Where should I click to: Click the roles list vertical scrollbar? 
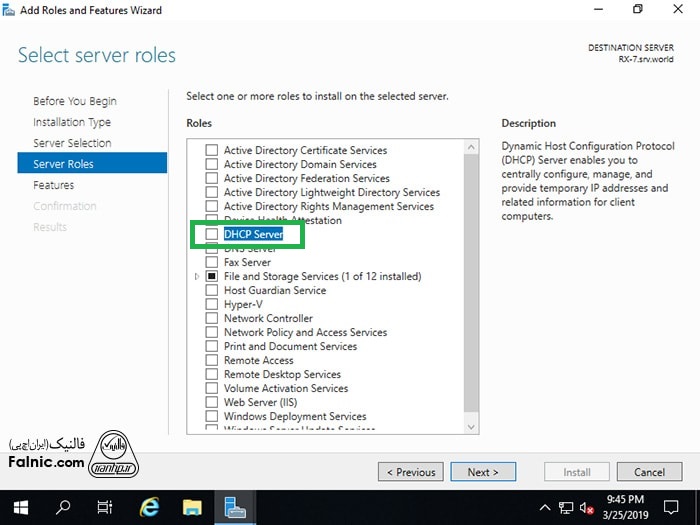pyautogui.click(x=472, y=280)
